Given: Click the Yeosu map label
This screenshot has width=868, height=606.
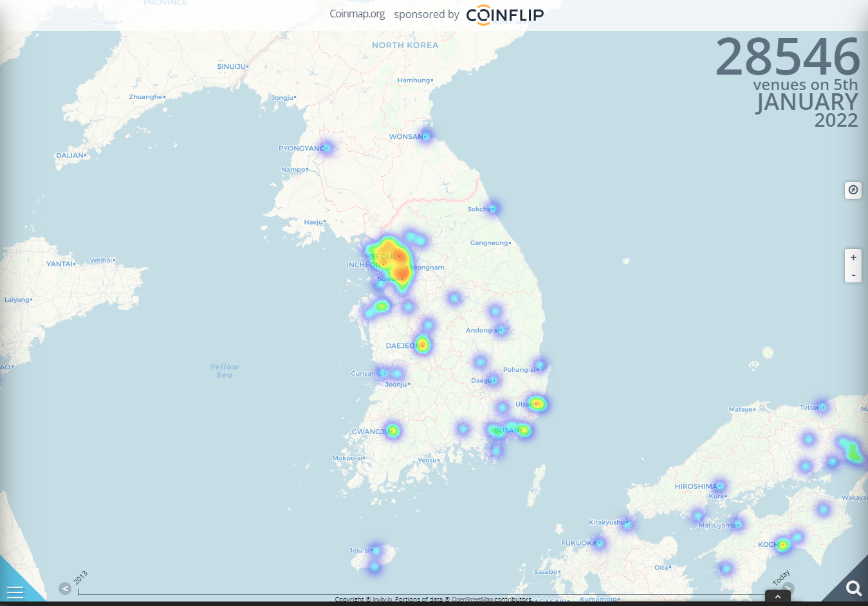Looking at the screenshot, I should point(427,460).
